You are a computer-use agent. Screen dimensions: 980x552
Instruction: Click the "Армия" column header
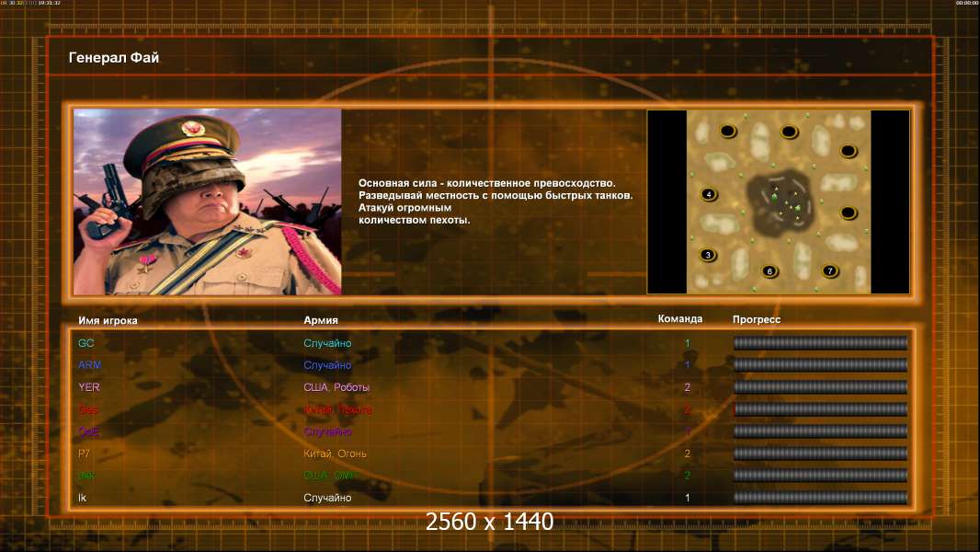321,320
